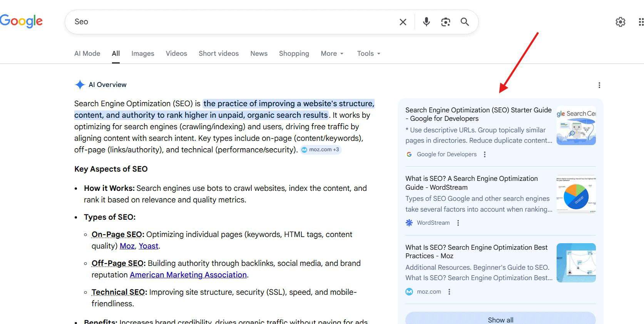Click the Technical SEO term
The width and height of the screenshot is (644, 324).
(x=119, y=292)
